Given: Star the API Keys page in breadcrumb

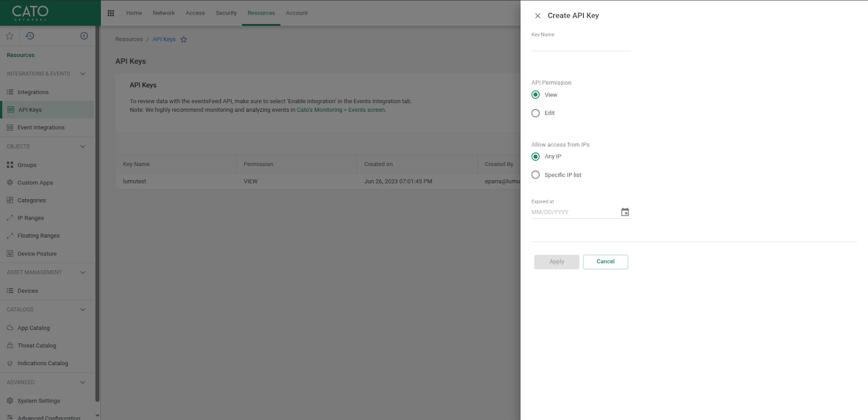Looking at the screenshot, I should coord(183,40).
